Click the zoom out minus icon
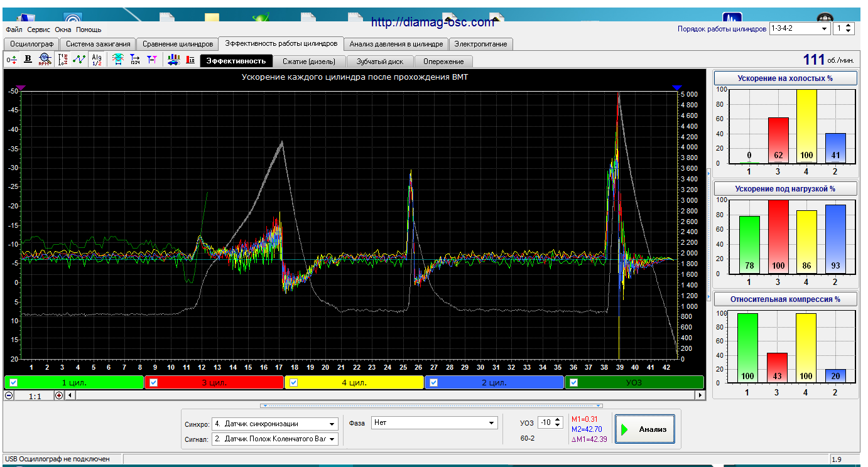This screenshot has width=868, height=467. 9,395
